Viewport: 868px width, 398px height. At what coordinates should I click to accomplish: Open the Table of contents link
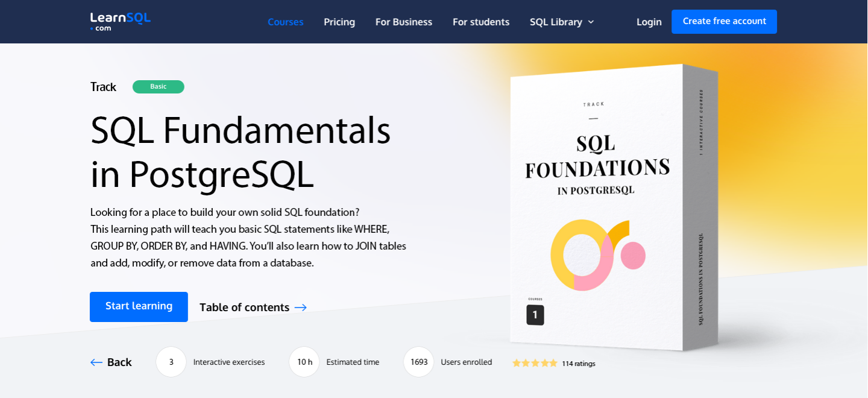click(x=253, y=308)
